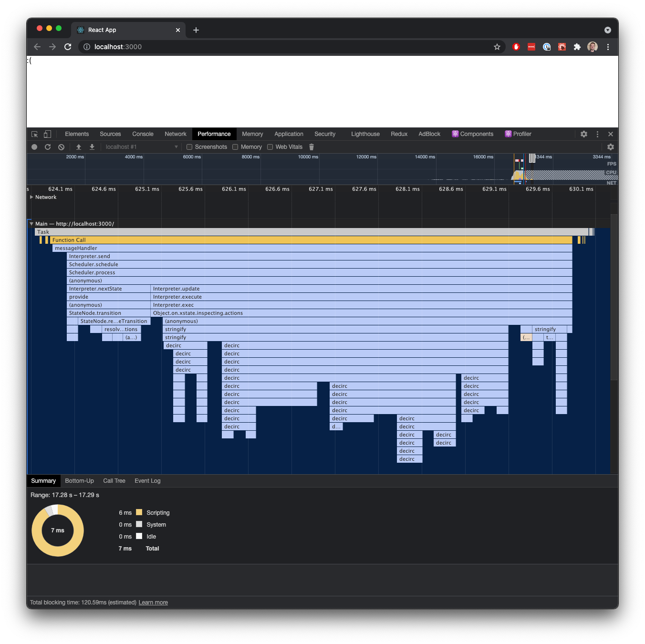Click the white Idle legend swatch
Screen dimensions: 645x644
(139, 536)
